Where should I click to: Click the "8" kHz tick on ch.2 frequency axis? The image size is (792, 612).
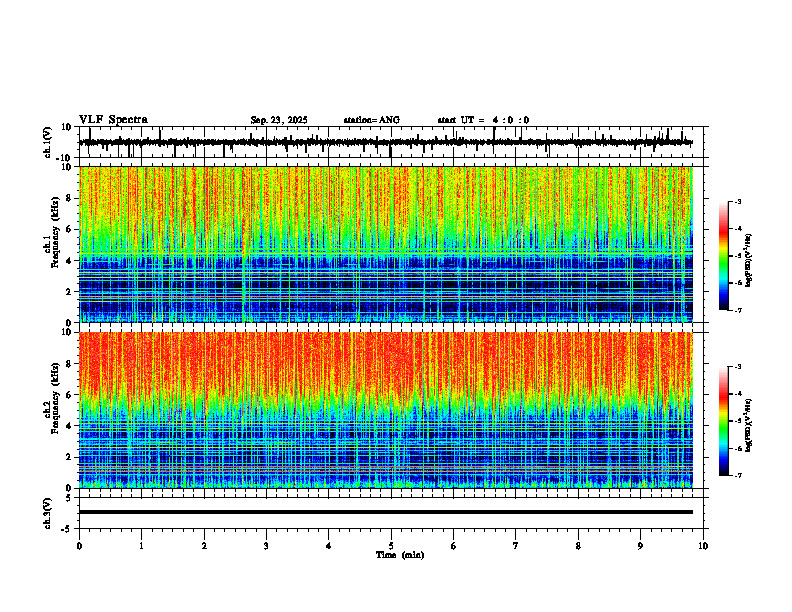click(69, 364)
